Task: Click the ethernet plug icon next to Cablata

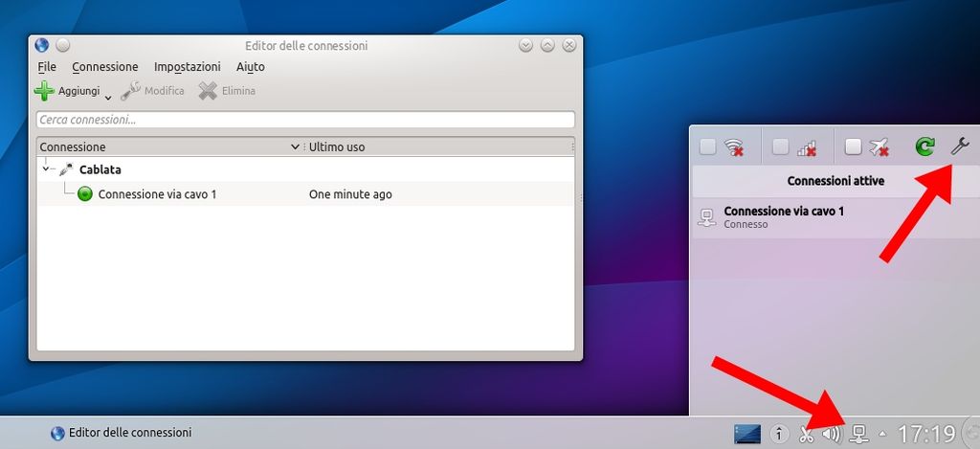Action: (66, 169)
